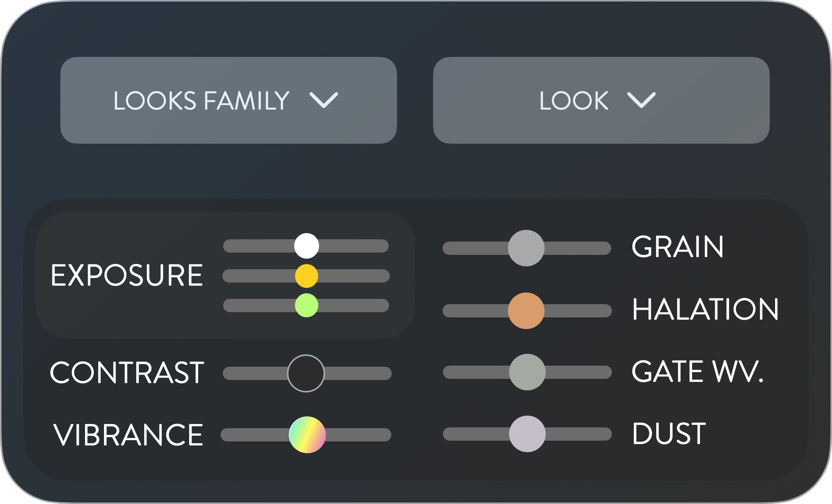The height and width of the screenshot is (504, 832).
Task: Adjust the Contrast slider handle
Action: pyautogui.click(x=305, y=373)
